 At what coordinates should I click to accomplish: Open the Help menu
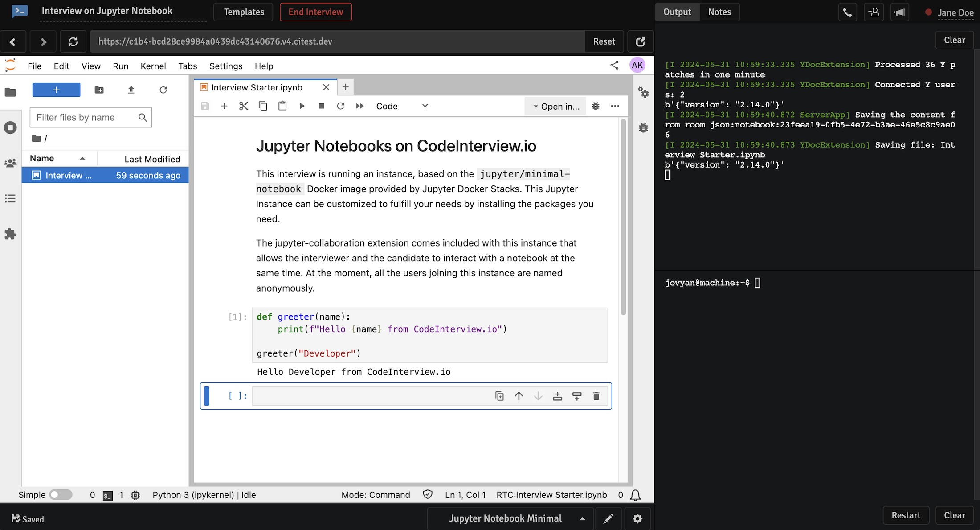click(264, 66)
